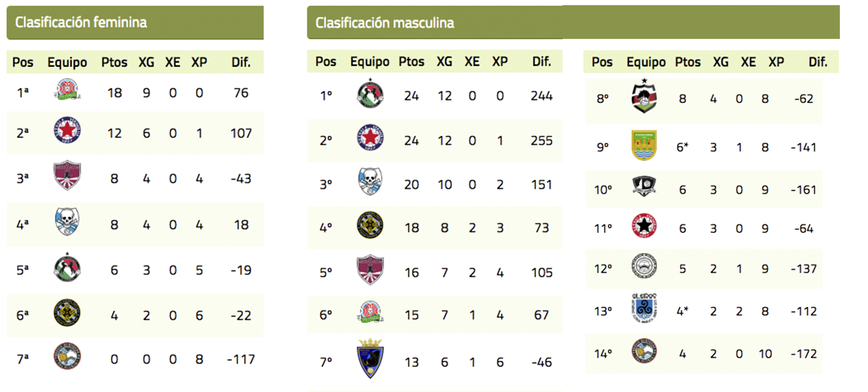Screen dimensions: 868x392
Task: Select the black and yellow crest in men's 4º row
Action: pos(370,225)
